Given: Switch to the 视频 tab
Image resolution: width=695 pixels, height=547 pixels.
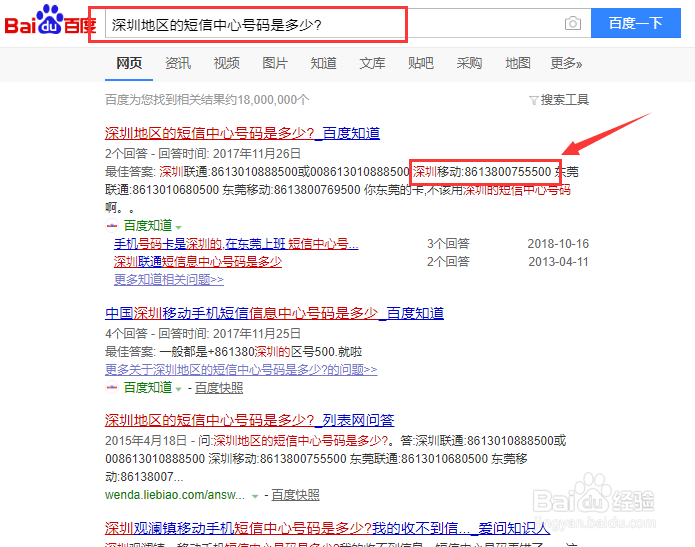Looking at the screenshot, I should click(x=226, y=63).
